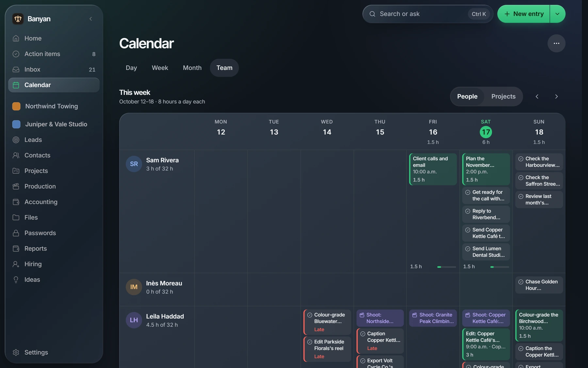Select Northwind Towing orange workspace swatch
This screenshot has height=368, width=588.
16,106
